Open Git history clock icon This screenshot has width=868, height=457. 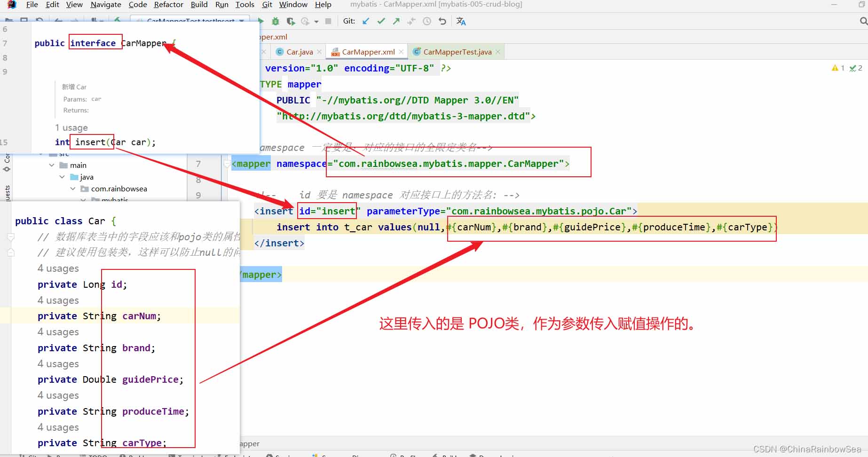(x=427, y=21)
